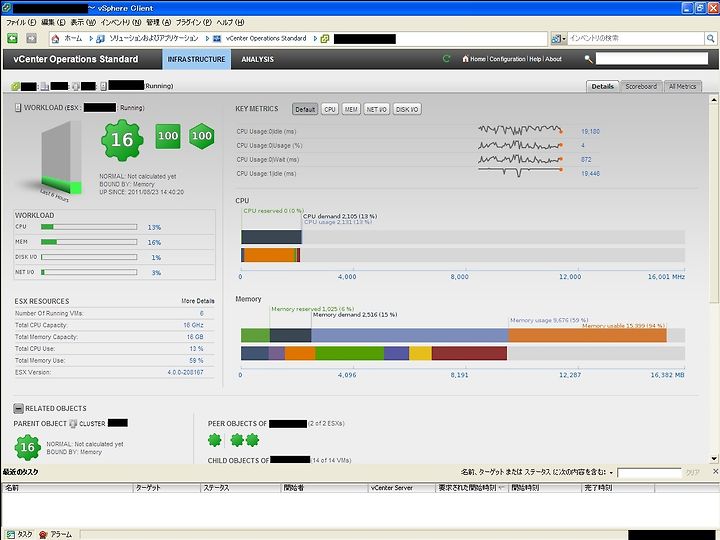The width and height of the screenshot is (720, 540).
Task: Toggle the CPU key metrics button
Action: tap(330, 109)
